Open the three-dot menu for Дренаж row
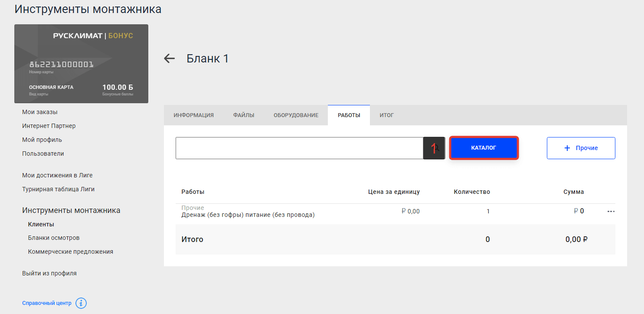Image resolution: width=644 pixels, height=314 pixels. click(x=611, y=212)
